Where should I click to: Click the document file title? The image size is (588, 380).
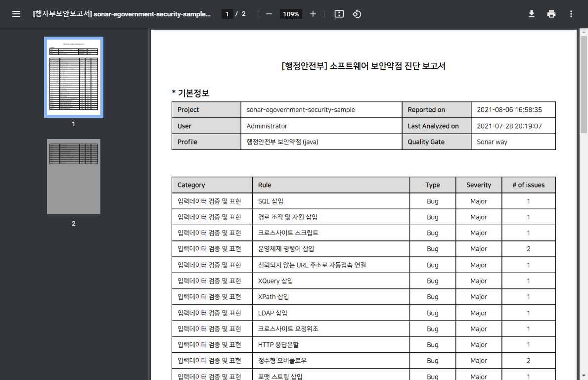click(122, 14)
